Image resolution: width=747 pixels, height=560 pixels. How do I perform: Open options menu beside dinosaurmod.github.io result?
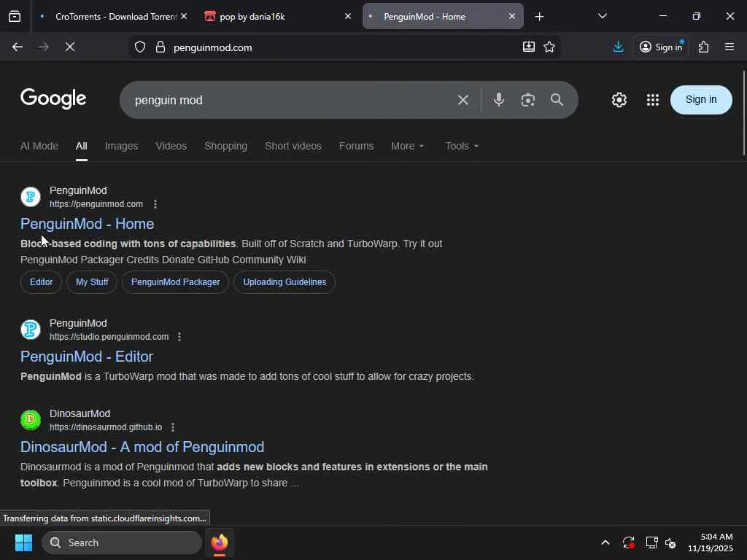[173, 427]
